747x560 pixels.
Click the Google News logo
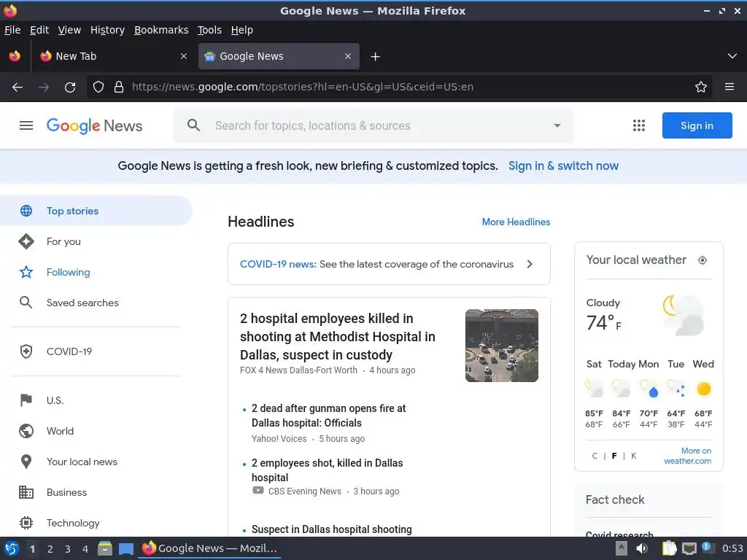tap(94, 125)
